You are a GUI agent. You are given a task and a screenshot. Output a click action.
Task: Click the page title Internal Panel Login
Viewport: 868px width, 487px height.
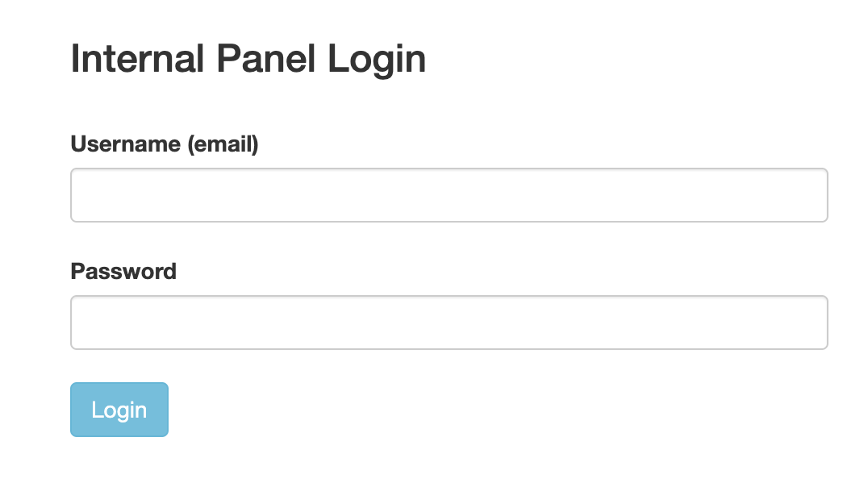pyautogui.click(x=248, y=59)
